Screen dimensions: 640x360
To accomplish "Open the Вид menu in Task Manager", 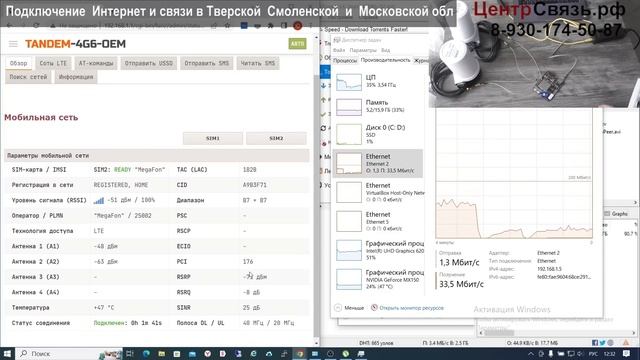I will tap(385, 50).
